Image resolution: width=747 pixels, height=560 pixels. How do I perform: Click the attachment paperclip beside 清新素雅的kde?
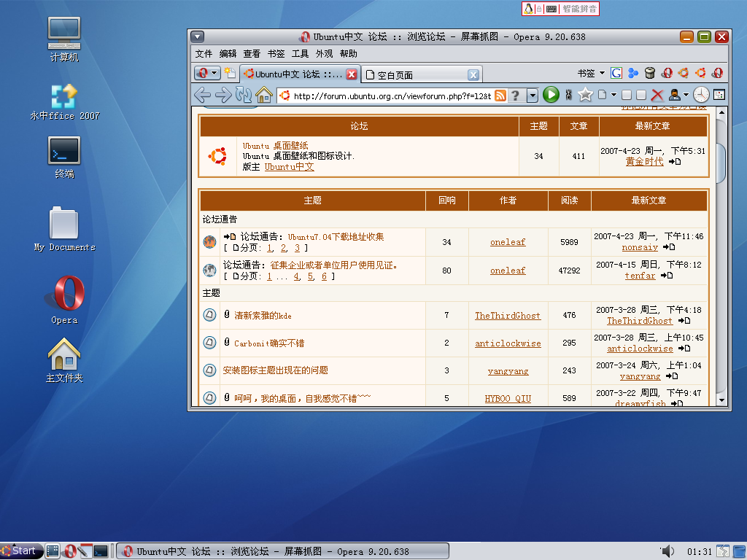coord(227,314)
